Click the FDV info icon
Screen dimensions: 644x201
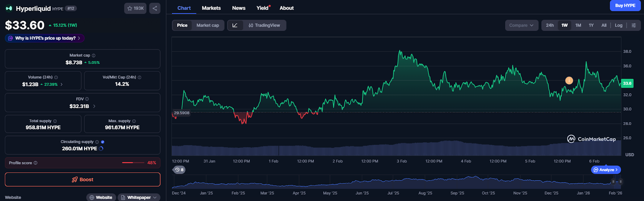click(x=87, y=99)
